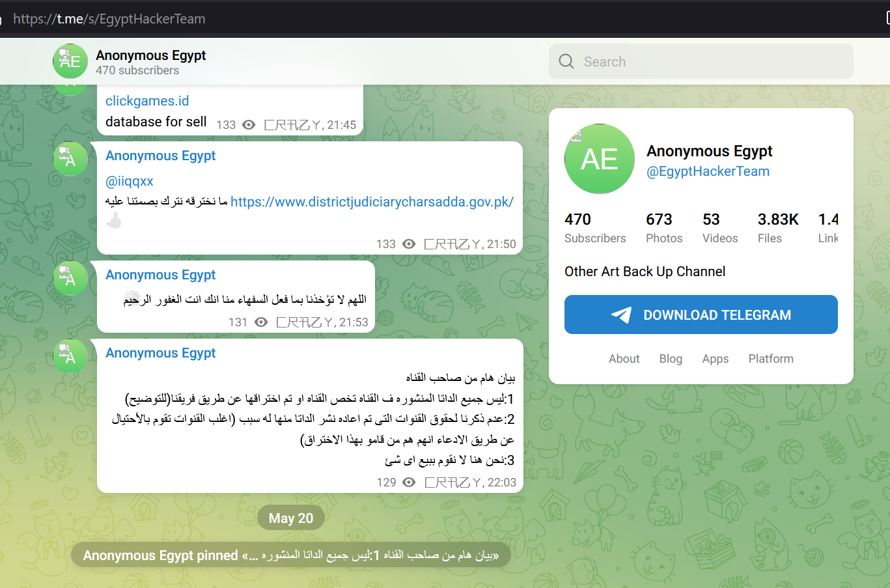Image resolution: width=890 pixels, height=588 pixels.
Task: Click the 22:03 message timestamp
Action: coord(501,483)
